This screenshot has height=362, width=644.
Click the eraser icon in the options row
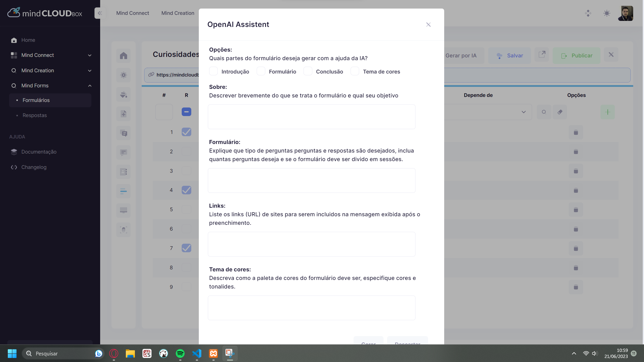[560, 112]
